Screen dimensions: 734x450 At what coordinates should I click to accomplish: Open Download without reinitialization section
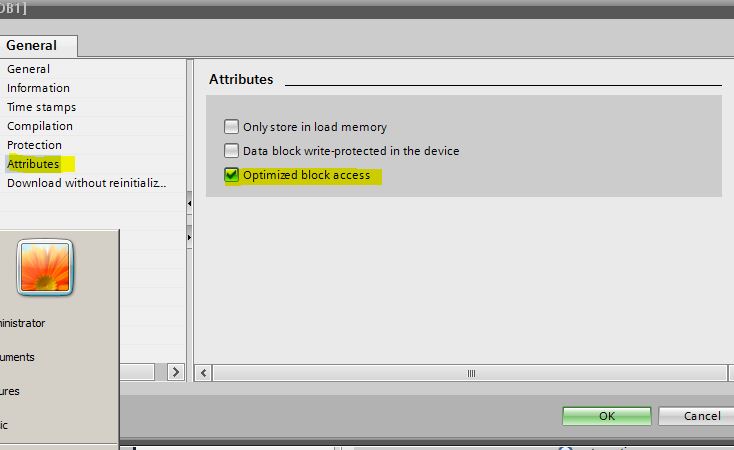click(x=86, y=183)
